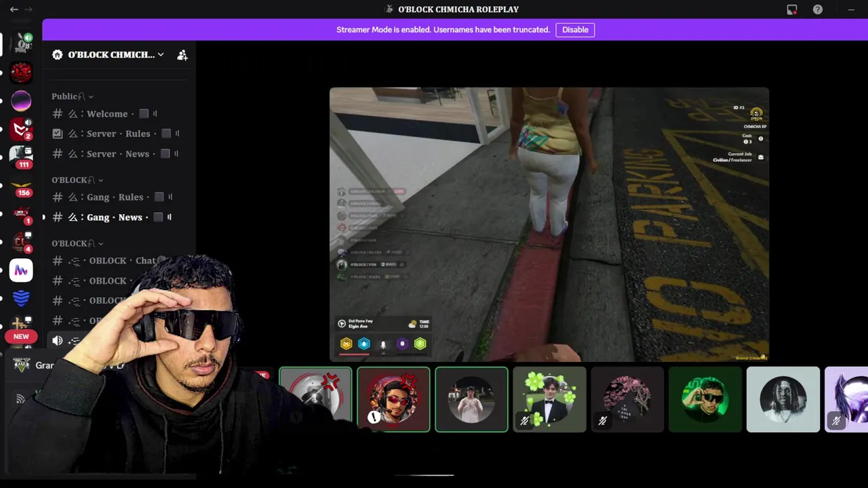Click the Streamer Mode enabled notice text

443,30
